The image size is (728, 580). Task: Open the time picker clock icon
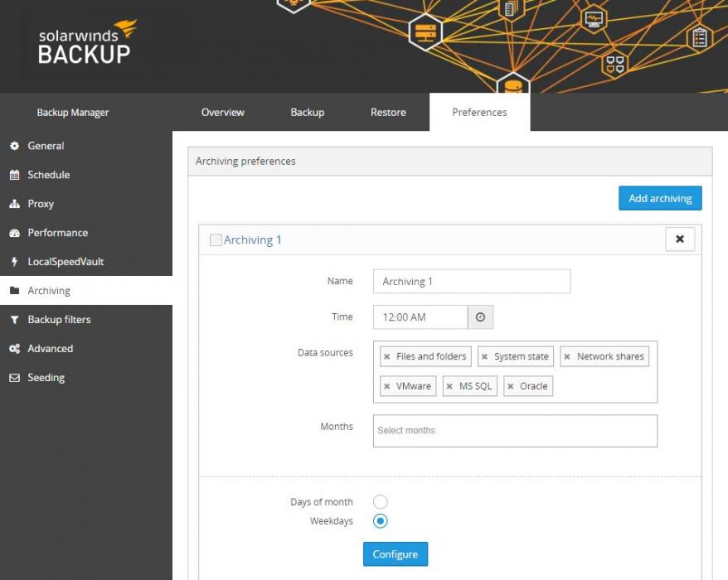point(480,317)
